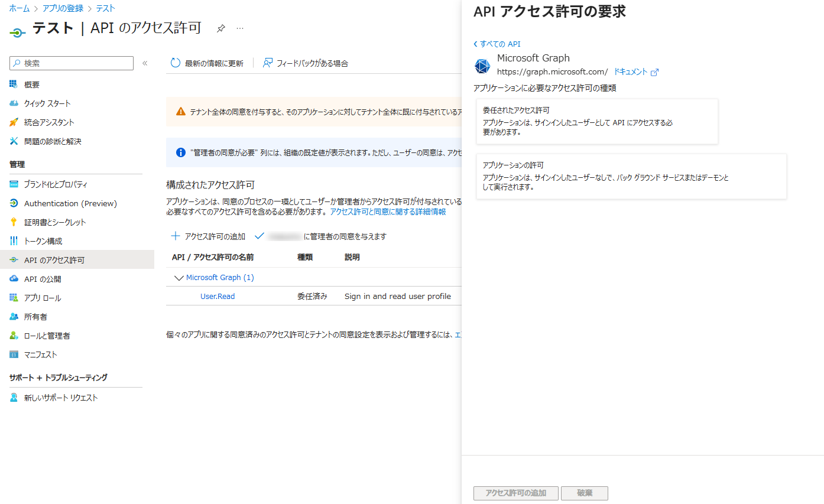Click the 証明書とシークレット key icon

click(14, 222)
